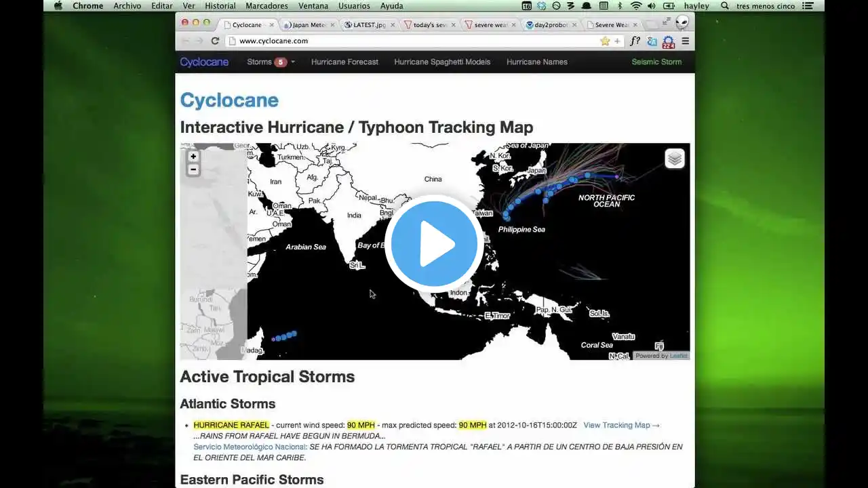Close the Cyclocane tab
Viewport: 868px width, 488px height.
coord(272,25)
